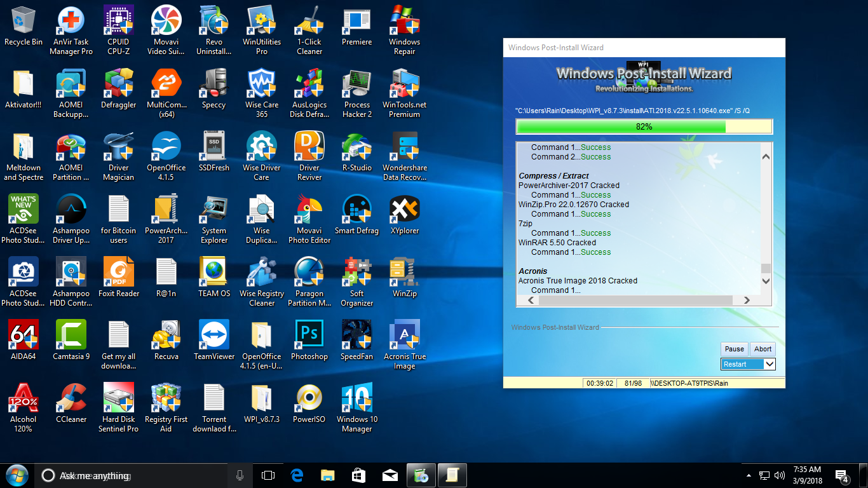Viewport: 868px width, 488px height.
Task: Launch Defraggler shortcut
Action: click(x=119, y=90)
